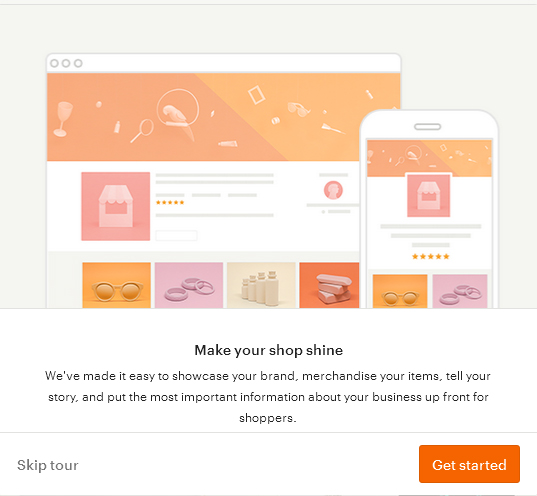
Task: Select the Skip tour link
Action: pos(48,465)
